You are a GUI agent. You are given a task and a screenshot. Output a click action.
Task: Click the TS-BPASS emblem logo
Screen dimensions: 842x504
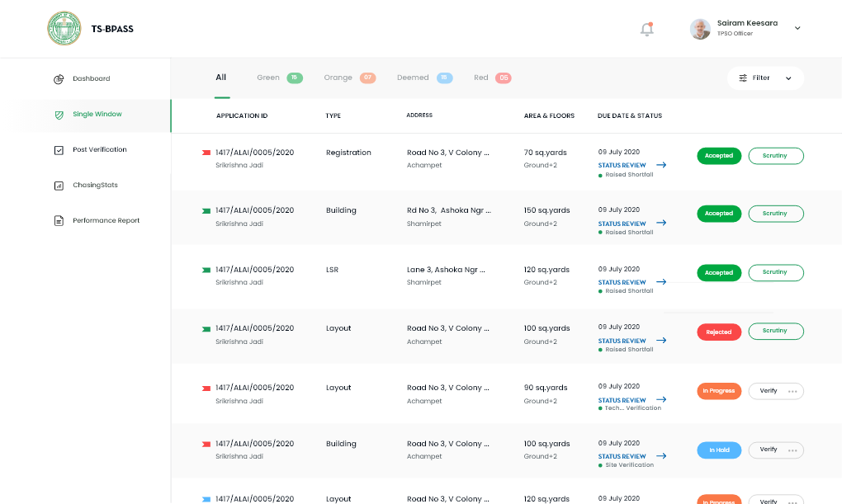click(64, 29)
